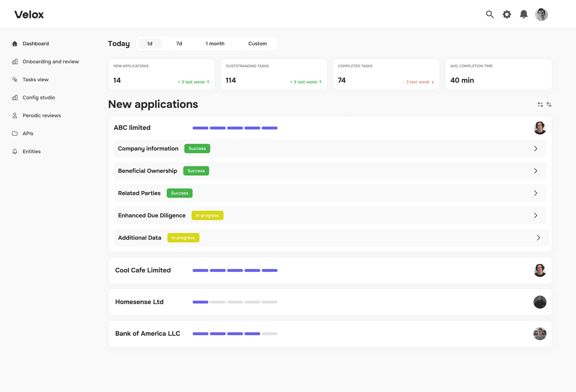This screenshot has height=392, width=576.
Task: Click the filter icon beside New applications
Action: tap(540, 105)
